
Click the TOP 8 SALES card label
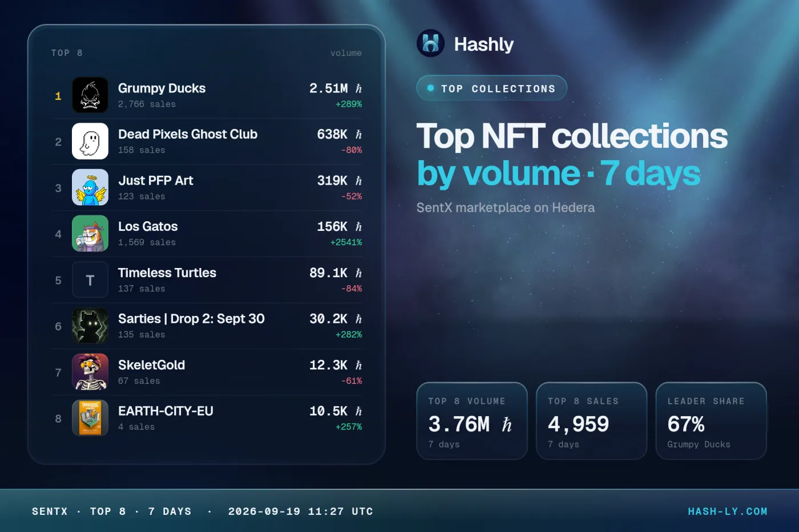coord(583,401)
